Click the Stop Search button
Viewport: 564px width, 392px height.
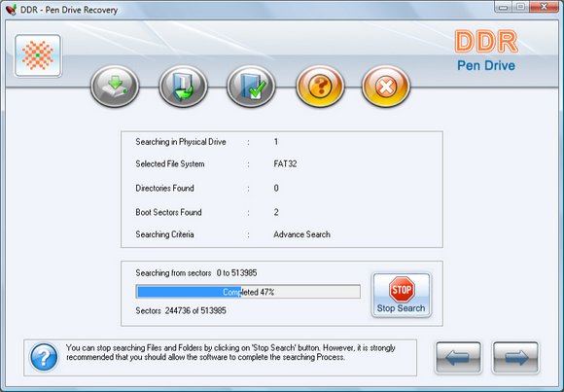pyautogui.click(x=401, y=295)
